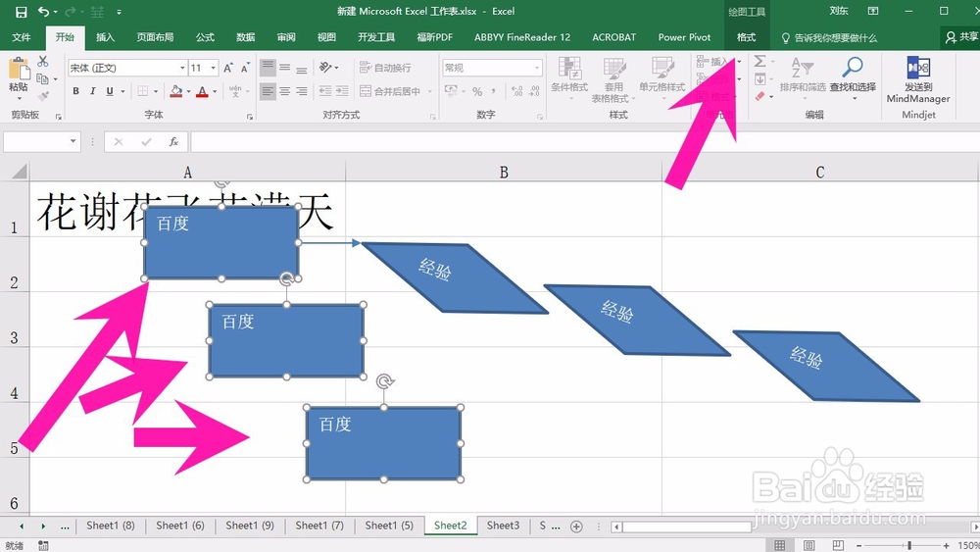The image size is (980, 552).
Task: Open 套用表格格式 table styles
Action: coord(613,79)
